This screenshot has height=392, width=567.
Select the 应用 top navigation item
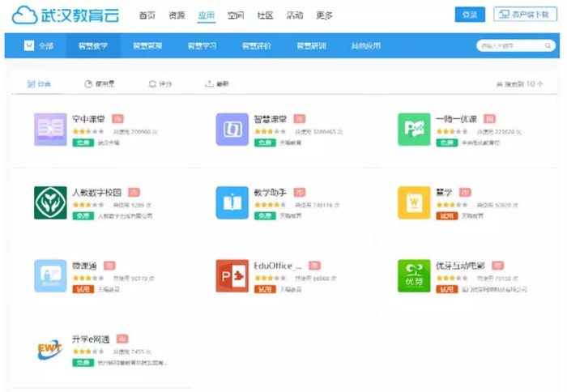(x=206, y=15)
